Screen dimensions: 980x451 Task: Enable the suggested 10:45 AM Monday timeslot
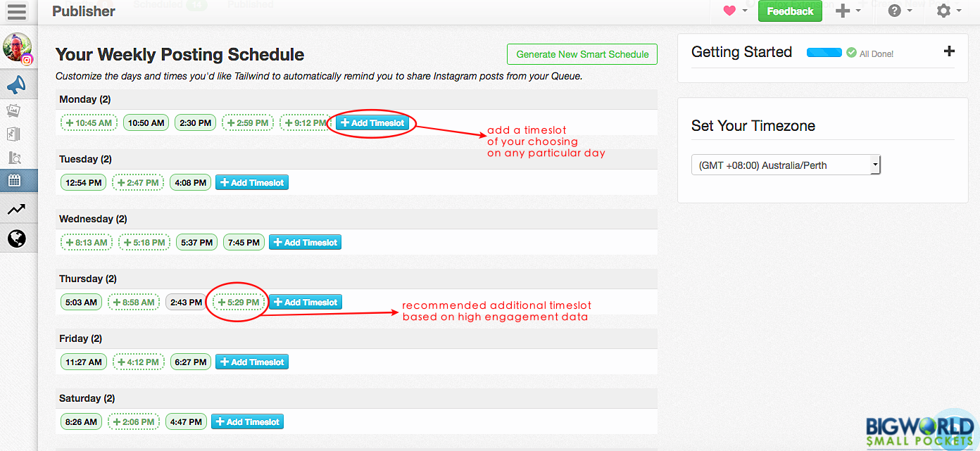point(89,123)
